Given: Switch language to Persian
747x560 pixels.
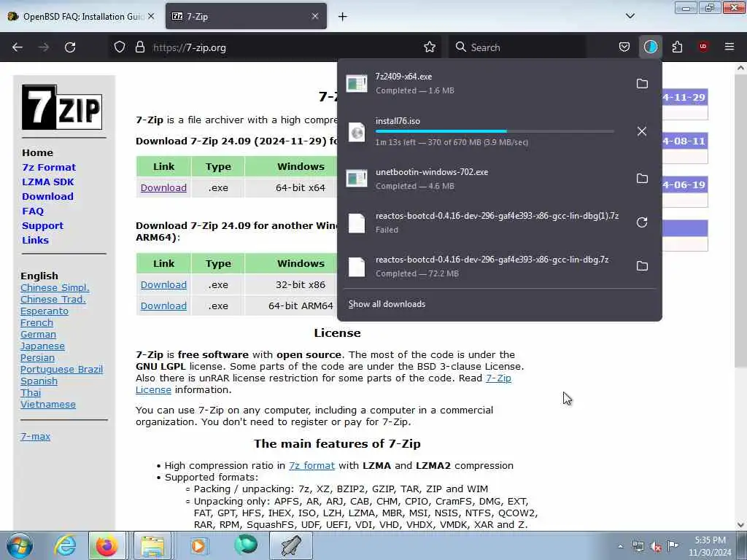Looking at the screenshot, I should tap(37, 357).
